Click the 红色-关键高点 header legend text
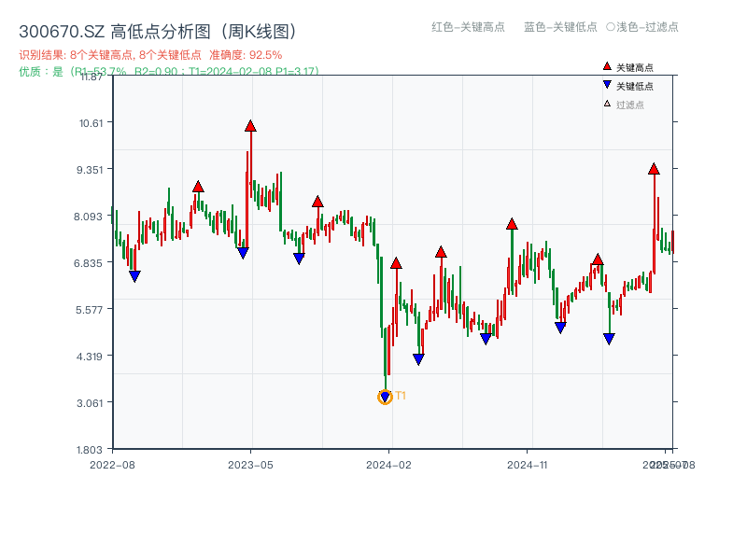This screenshot has height=560, width=747. pos(468,27)
